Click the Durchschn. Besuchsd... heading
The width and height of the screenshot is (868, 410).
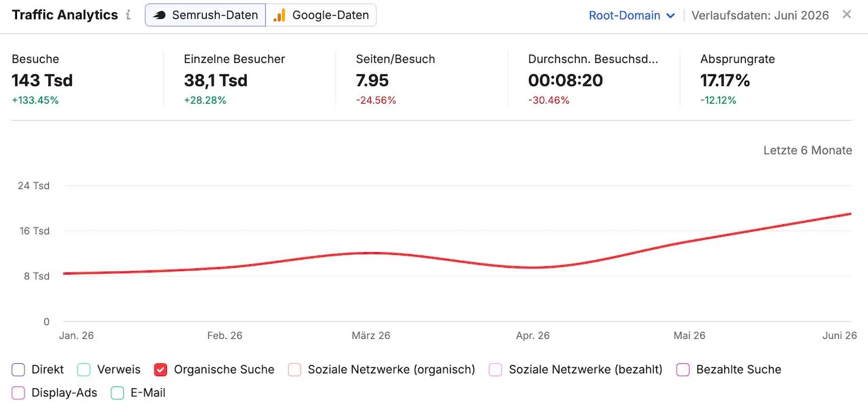[x=593, y=59]
